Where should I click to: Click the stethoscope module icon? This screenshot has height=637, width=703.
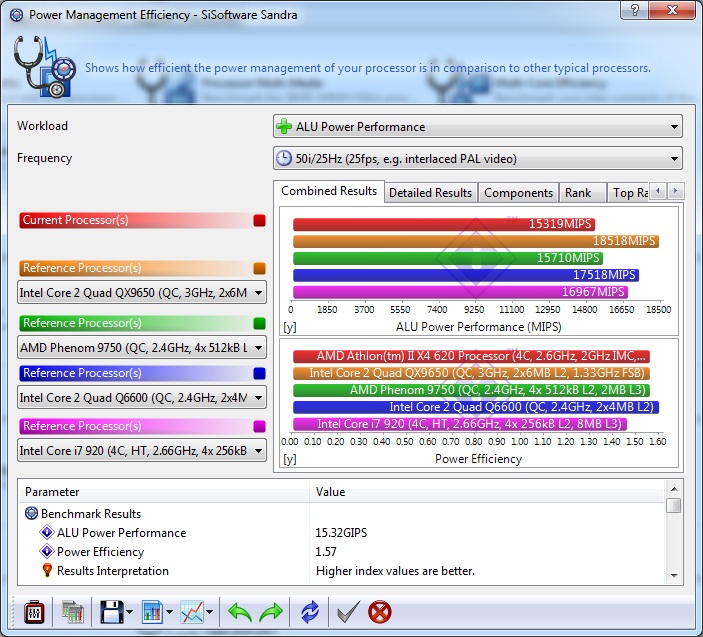coord(43,66)
